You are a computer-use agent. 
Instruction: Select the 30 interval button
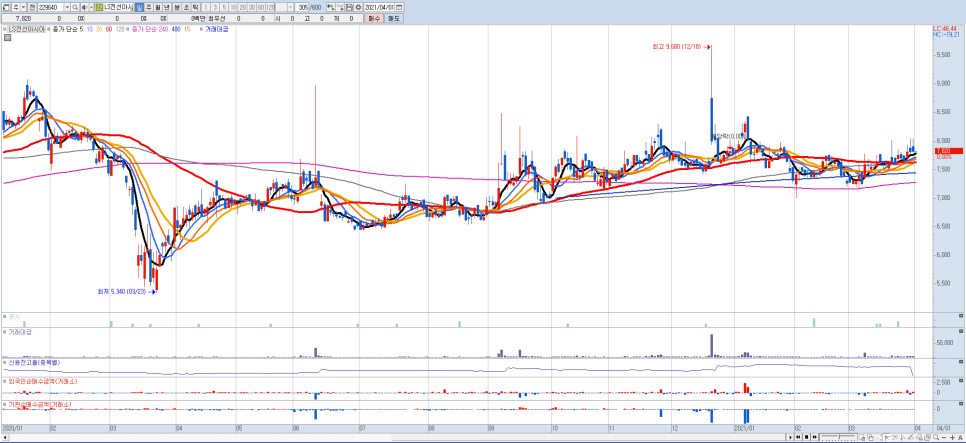tap(251, 7)
